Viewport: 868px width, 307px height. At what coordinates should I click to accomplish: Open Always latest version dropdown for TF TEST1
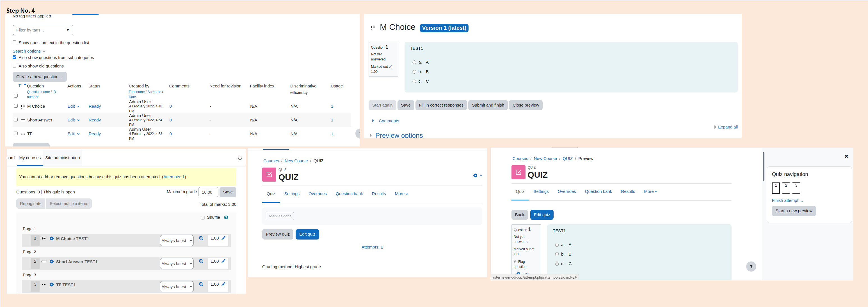pyautogui.click(x=177, y=287)
